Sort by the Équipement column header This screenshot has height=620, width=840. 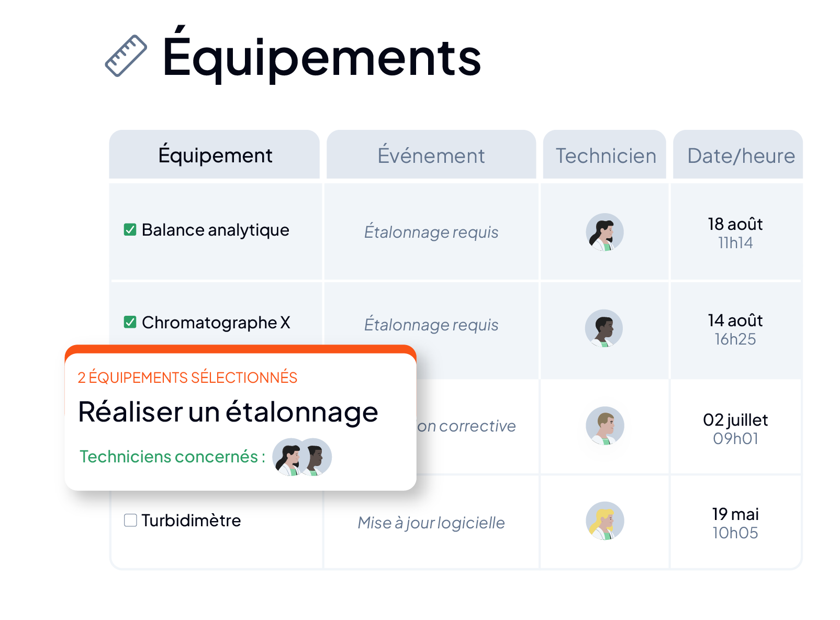(215, 155)
